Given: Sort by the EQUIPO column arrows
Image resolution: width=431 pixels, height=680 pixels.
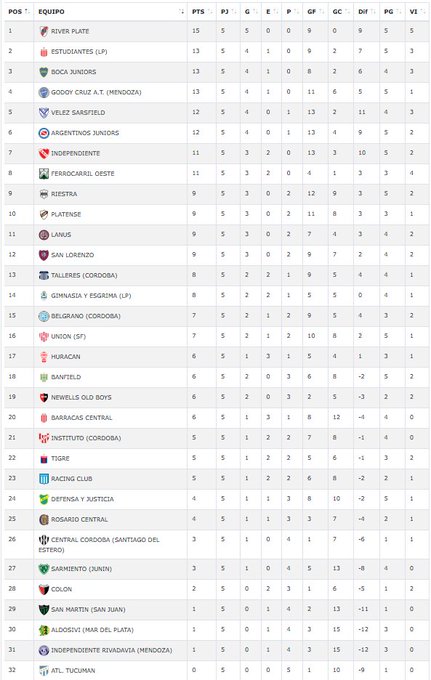Looking at the screenshot, I should [x=181, y=12].
